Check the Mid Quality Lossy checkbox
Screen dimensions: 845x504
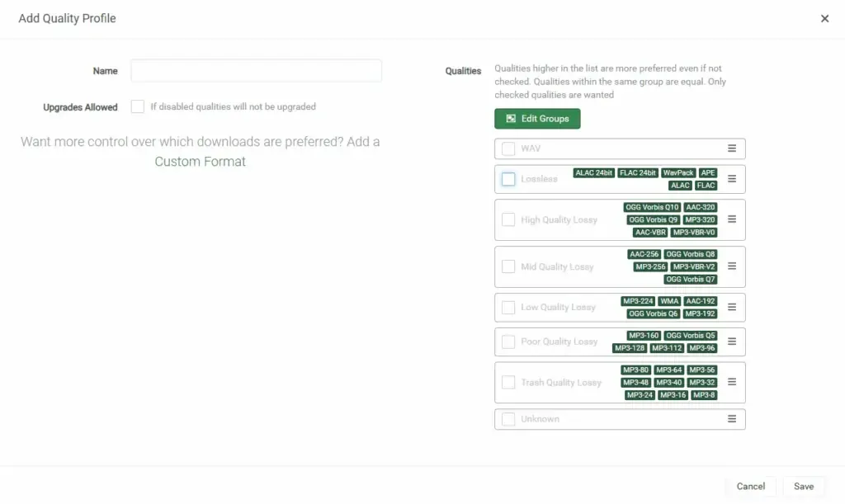[x=508, y=266]
